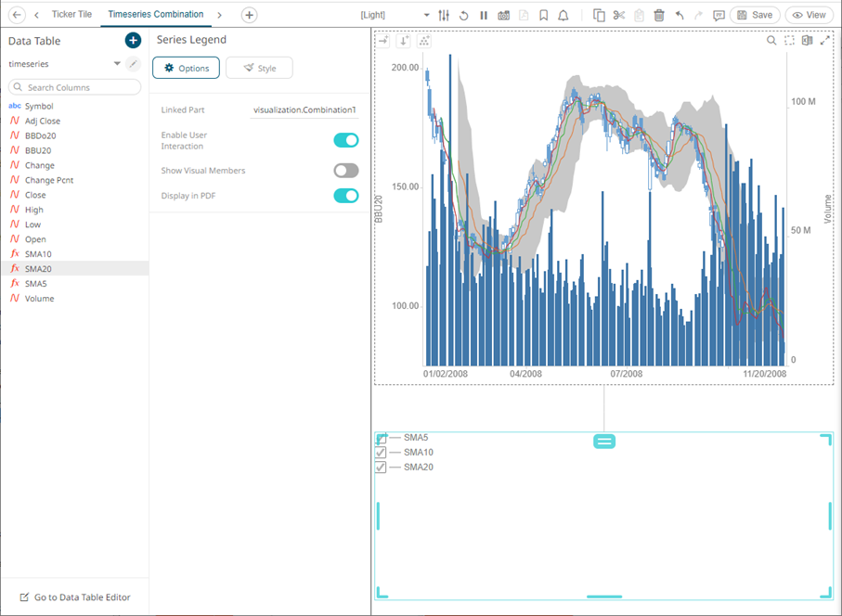Viewport: 842px width, 616px height.
Task: Expand the [Light] theme dropdown
Action: click(x=426, y=15)
